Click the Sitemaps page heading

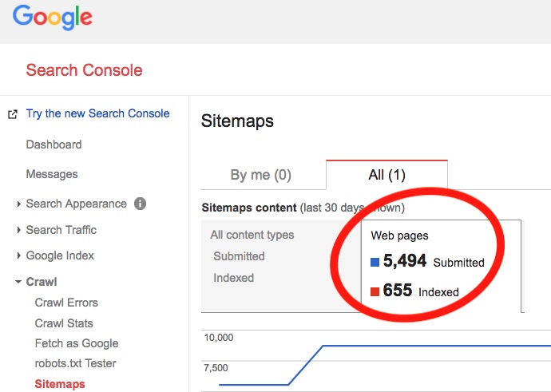237,121
